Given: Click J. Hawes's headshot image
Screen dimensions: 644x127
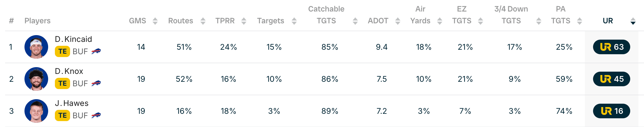Looking at the screenshot, I should pos(36,111).
